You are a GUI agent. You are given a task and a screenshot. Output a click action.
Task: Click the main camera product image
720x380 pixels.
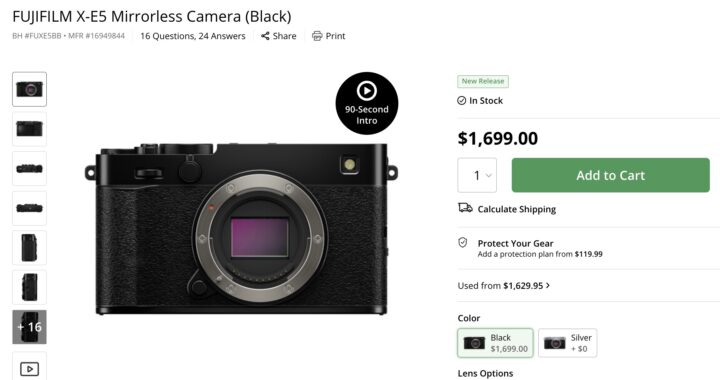click(x=241, y=229)
